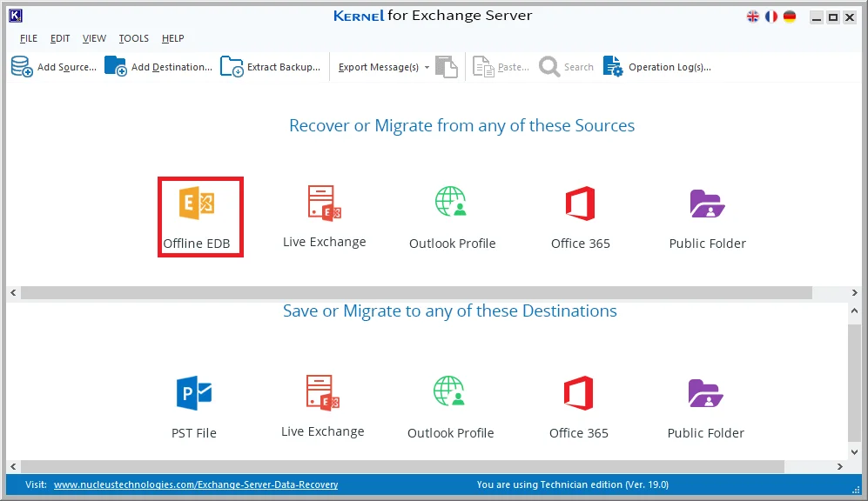
Task: Open the Tools menu
Action: click(x=133, y=38)
